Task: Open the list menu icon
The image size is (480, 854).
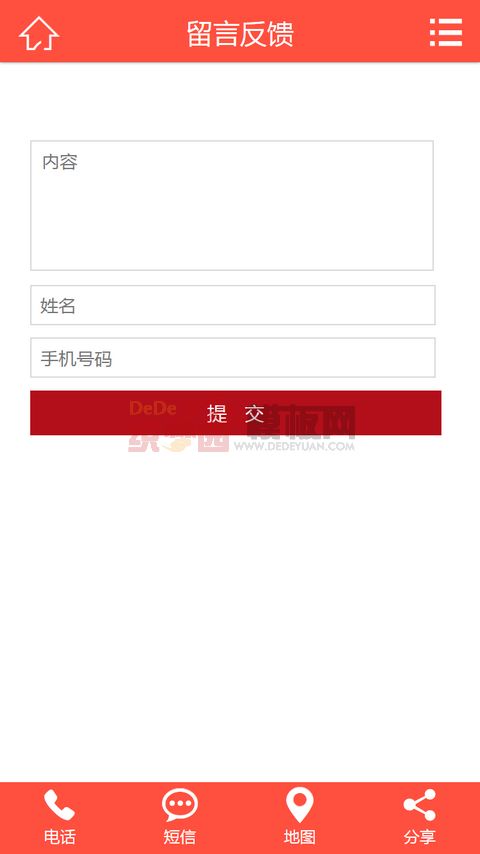Action: coord(446,33)
